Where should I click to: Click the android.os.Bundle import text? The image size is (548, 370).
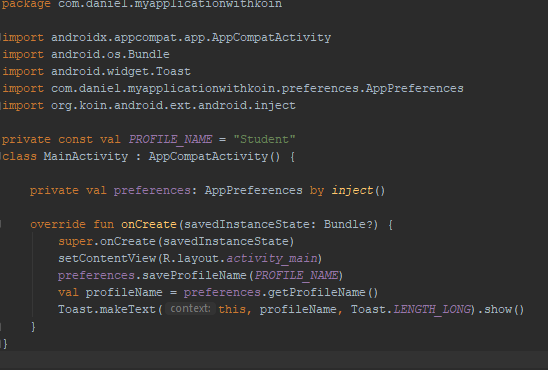point(110,54)
